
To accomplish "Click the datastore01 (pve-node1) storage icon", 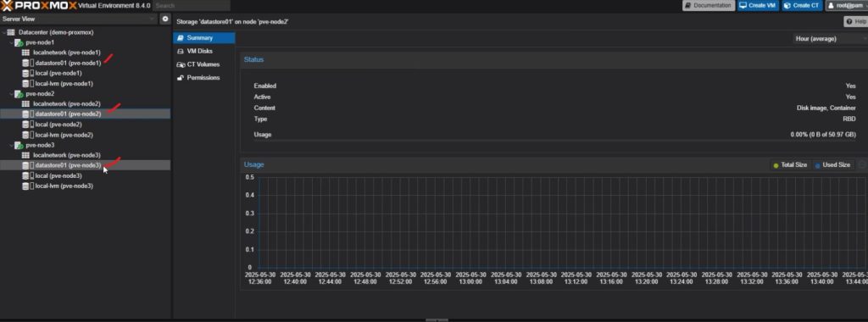I will click(x=25, y=63).
